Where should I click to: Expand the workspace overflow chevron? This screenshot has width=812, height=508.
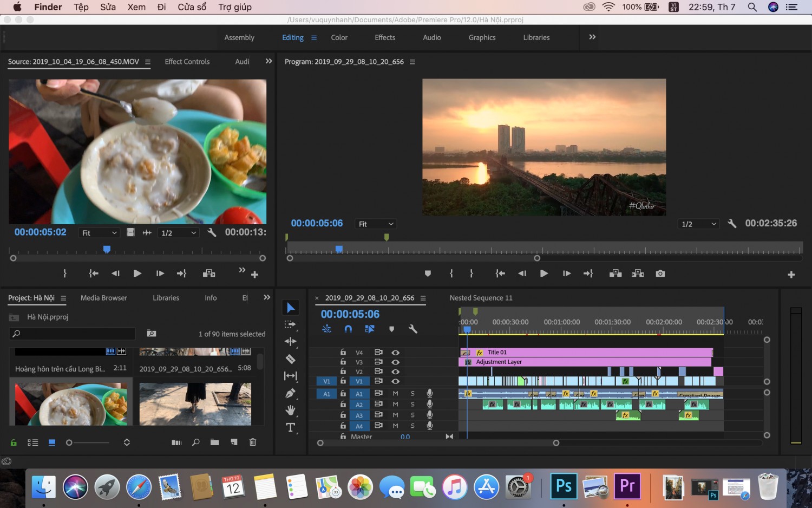coord(592,37)
